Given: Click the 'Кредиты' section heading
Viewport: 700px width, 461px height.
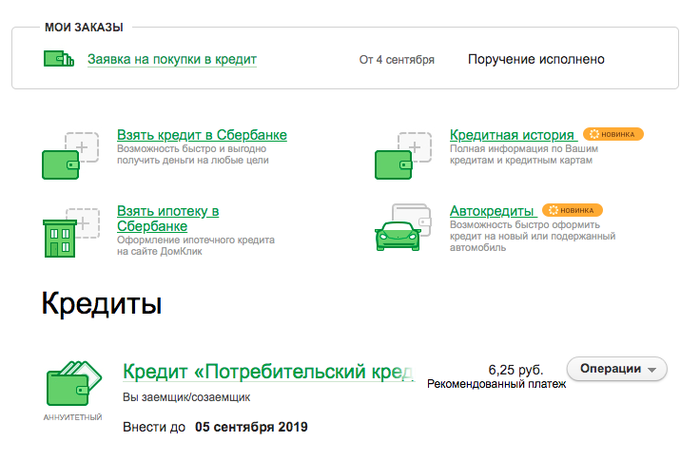Looking at the screenshot, I should click(102, 304).
